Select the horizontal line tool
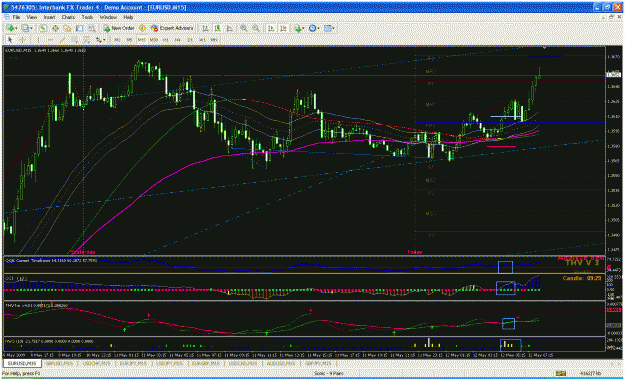Viewport: 625px width, 379px height. 51,40
